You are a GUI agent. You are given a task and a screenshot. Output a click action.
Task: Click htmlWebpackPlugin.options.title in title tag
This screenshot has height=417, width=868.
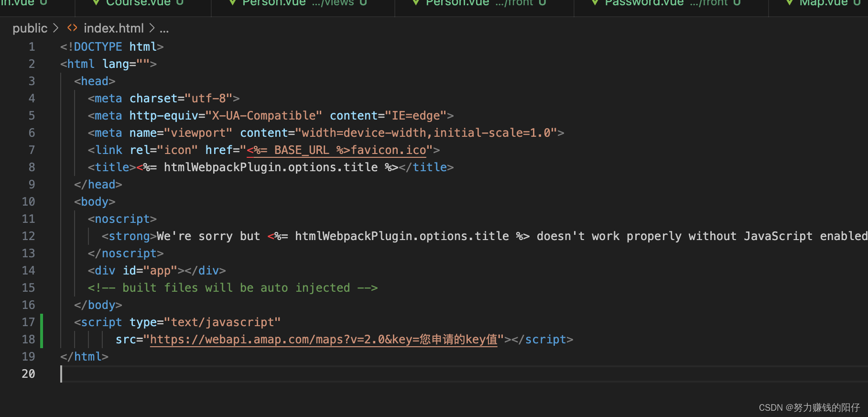(x=271, y=167)
